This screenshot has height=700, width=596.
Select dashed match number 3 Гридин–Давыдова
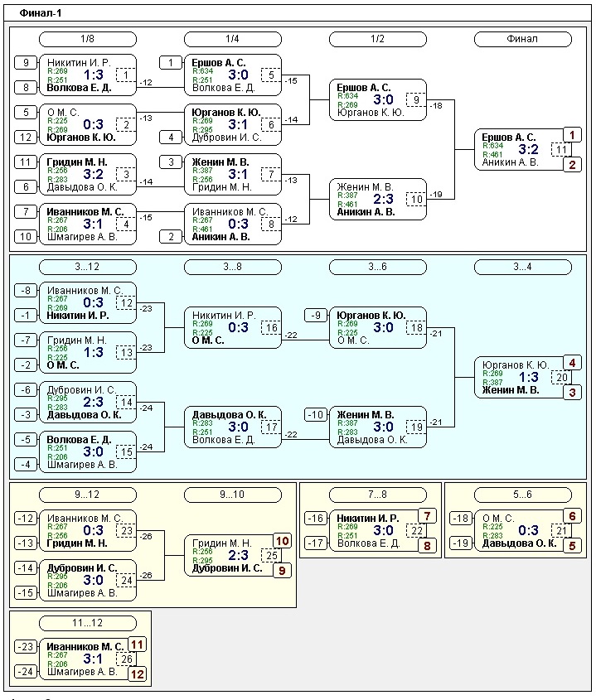coord(126,175)
